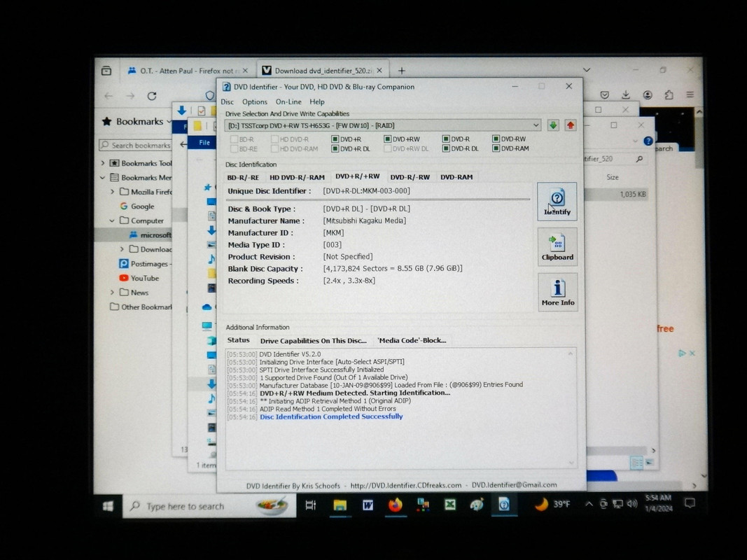Click Paint palette taskbar icon
The width and height of the screenshot is (747, 560).
tap(476, 504)
